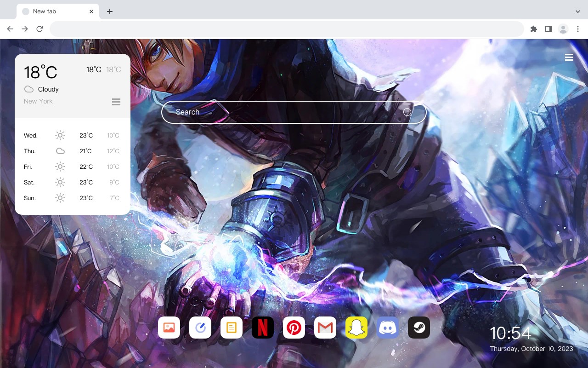Viewport: 588px width, 368px height.
Task: Click the Cloudy weather icon
Action: pyautogui.click(x=29, y=89)
